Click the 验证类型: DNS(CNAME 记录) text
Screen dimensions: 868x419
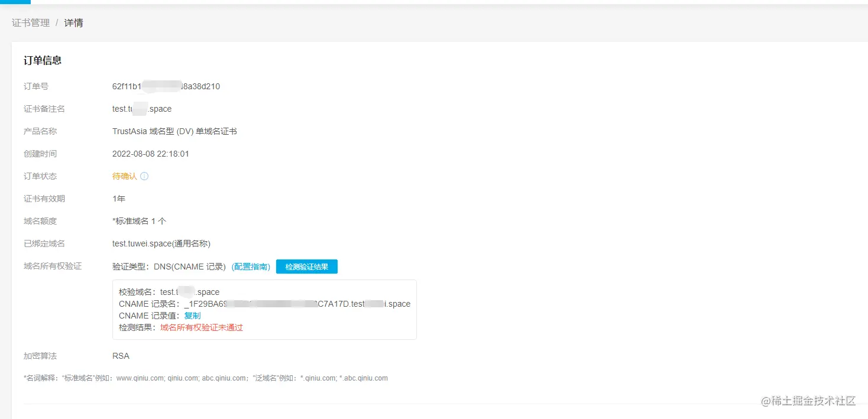click(169, 267)
